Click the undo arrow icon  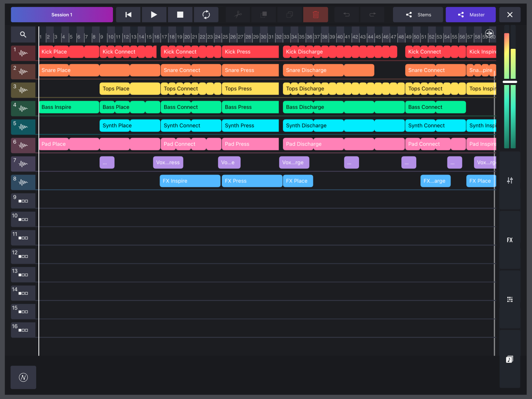click(346, 15)
